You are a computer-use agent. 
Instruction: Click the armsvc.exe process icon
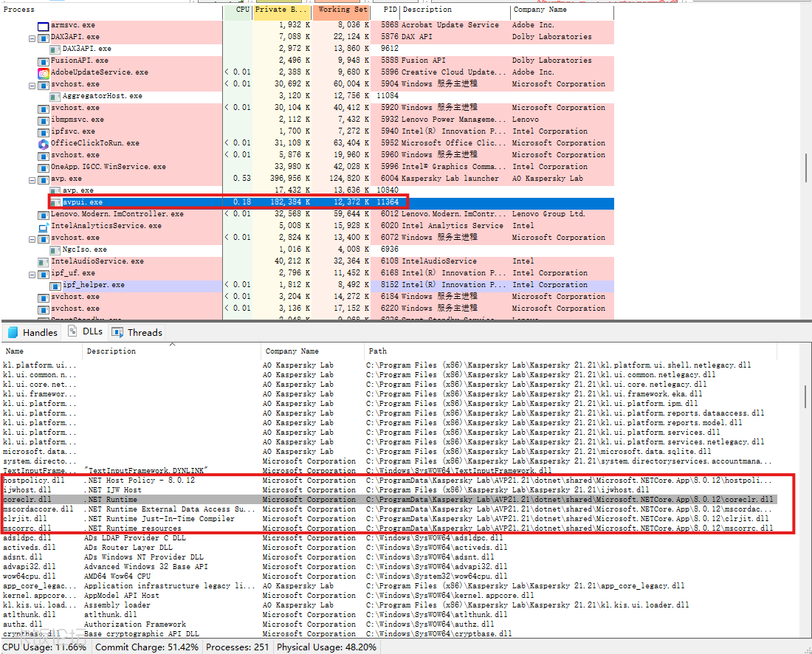pyautogui.click(x=44, y=25)
